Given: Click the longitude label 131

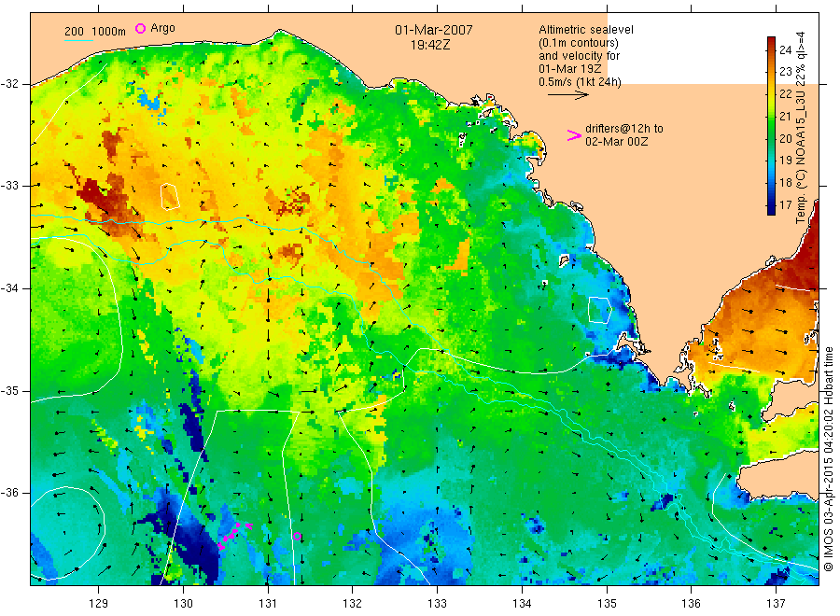Looking at the screenshot, I should [x=268, y=604].
